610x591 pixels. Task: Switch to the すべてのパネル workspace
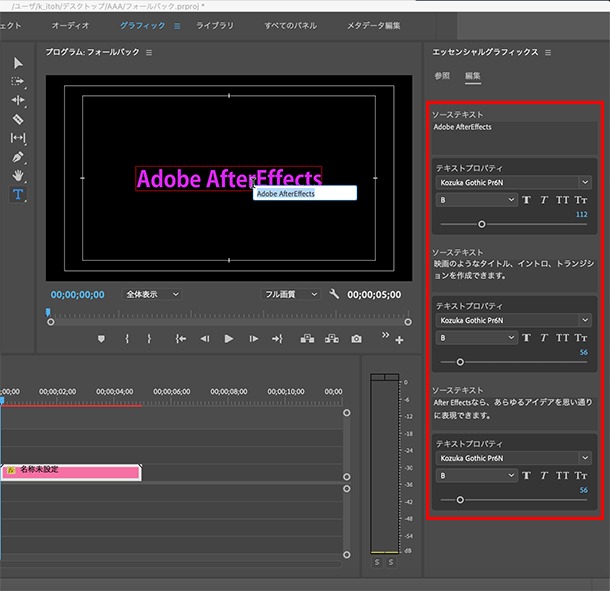(x=291, y=26)
